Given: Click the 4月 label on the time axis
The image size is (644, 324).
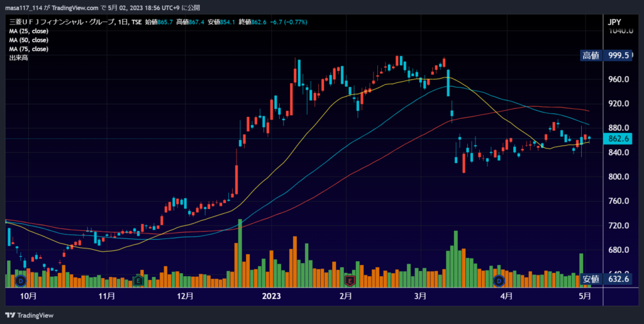Looking at the screenshot, I should coord(506,296).
